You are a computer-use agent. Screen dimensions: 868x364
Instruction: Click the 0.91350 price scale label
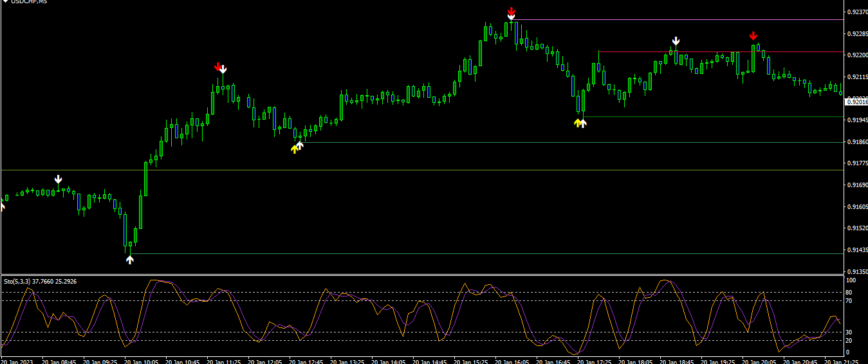click(x=858, y=271)
